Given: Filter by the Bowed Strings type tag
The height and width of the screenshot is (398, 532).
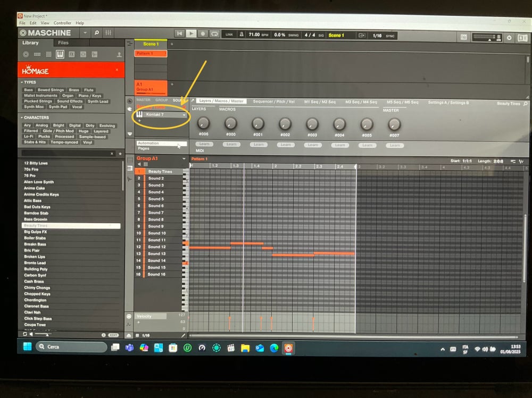Looking at the screenshot, I should [x=51, y=90].
